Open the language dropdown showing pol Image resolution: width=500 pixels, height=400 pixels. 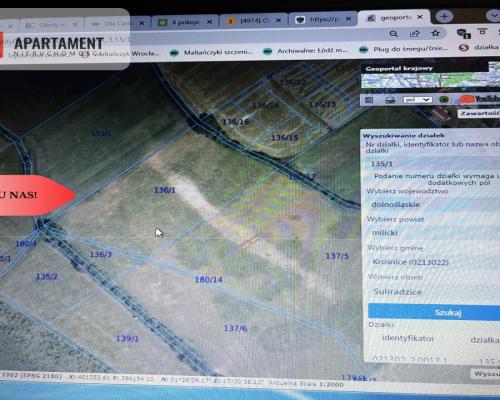(418, 100)
